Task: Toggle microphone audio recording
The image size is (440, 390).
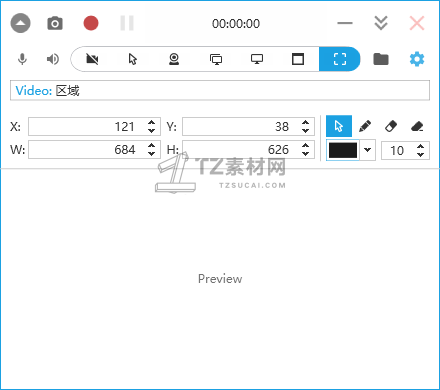Action: [x=22, y=59]
